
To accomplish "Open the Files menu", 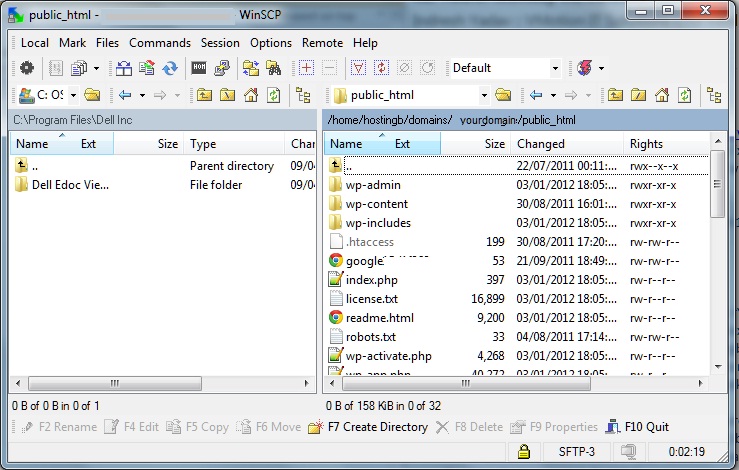I will [x=107, y=43].
